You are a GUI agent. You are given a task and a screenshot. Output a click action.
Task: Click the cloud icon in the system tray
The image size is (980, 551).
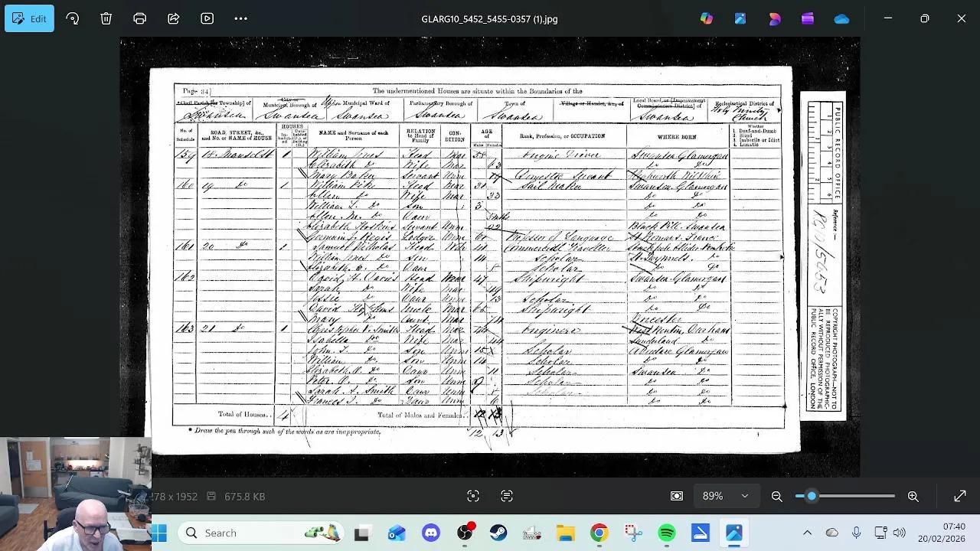(832, 533)
